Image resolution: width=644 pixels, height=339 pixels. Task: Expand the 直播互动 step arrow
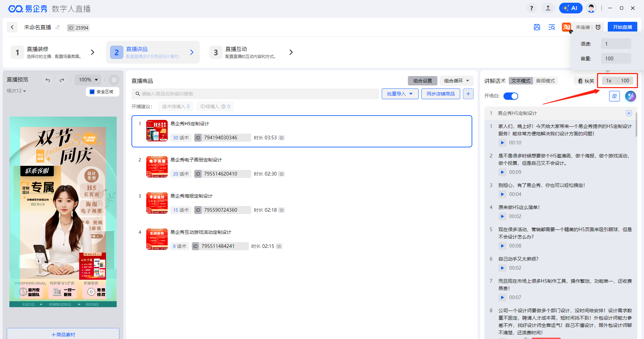291,52
